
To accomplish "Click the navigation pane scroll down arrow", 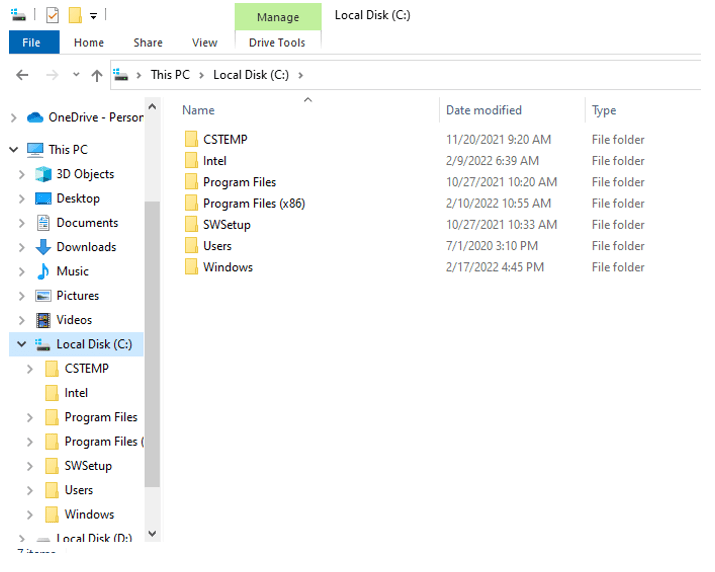I will point(152,534).
